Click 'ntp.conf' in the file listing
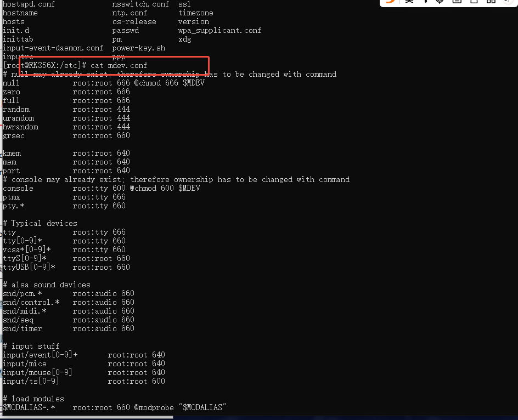The height and width of the screenshot is (420, 518). point(129,13)
